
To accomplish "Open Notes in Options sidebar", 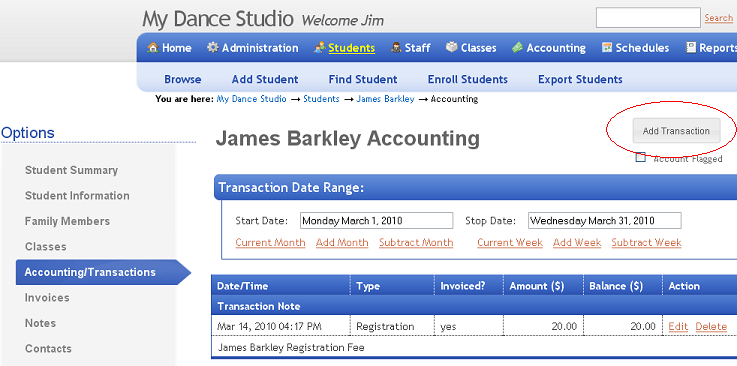I will [x=40, y=323].
